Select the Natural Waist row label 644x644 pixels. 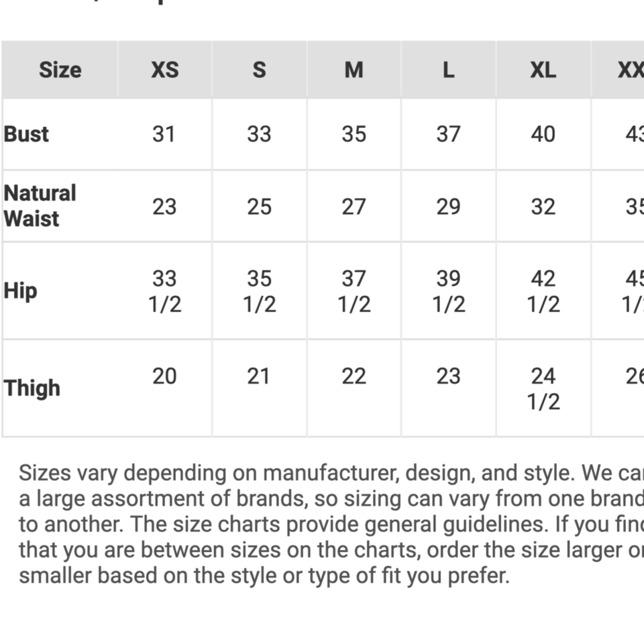[x=40, y=206]
